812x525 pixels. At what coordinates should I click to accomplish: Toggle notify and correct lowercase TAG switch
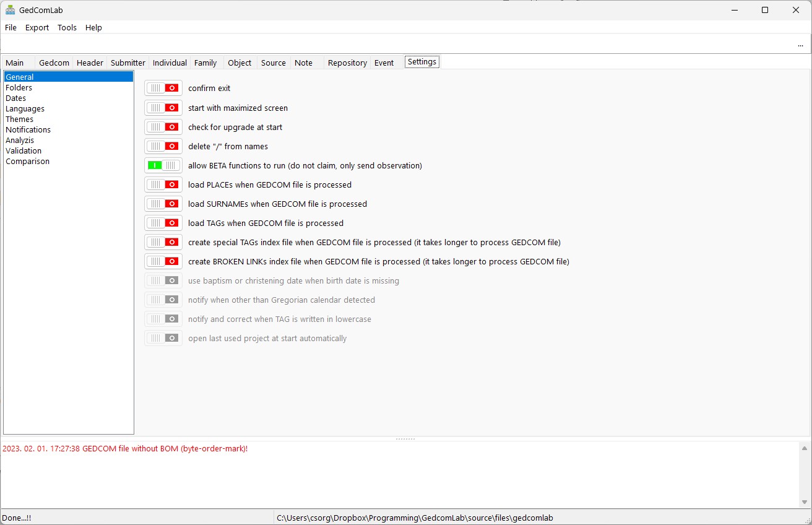[163, 319]
